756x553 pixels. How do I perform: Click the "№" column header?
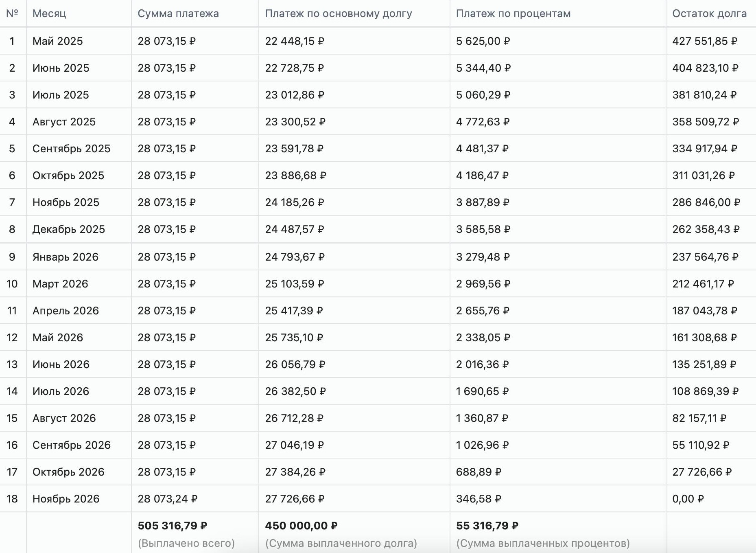tap(12, 13)
